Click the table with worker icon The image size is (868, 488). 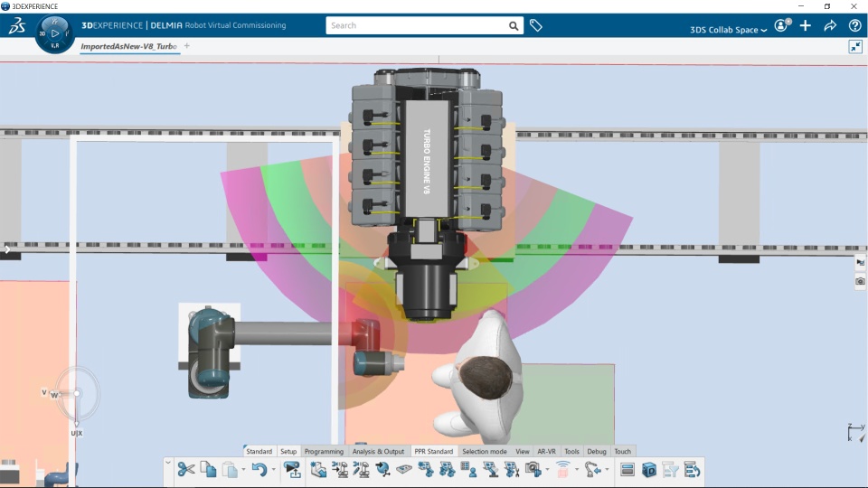click(469, 470)
